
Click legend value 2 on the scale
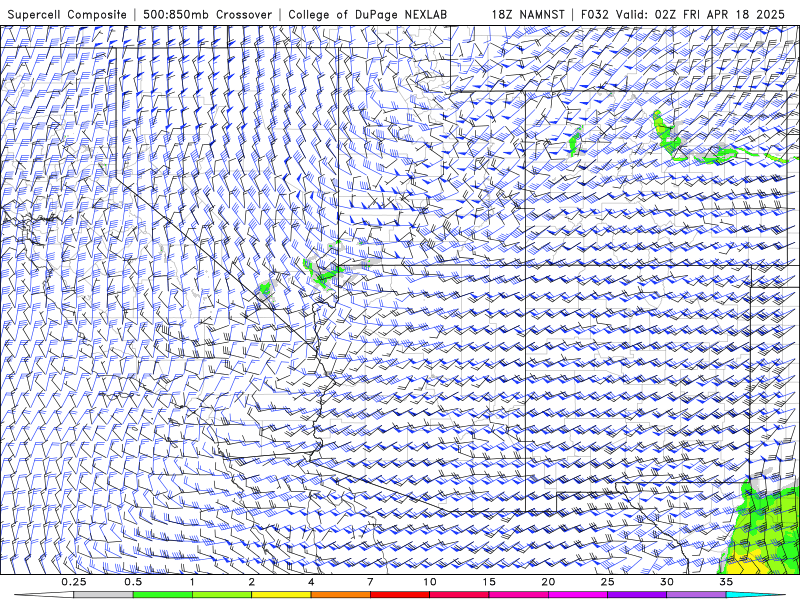[x=252, y=582]
